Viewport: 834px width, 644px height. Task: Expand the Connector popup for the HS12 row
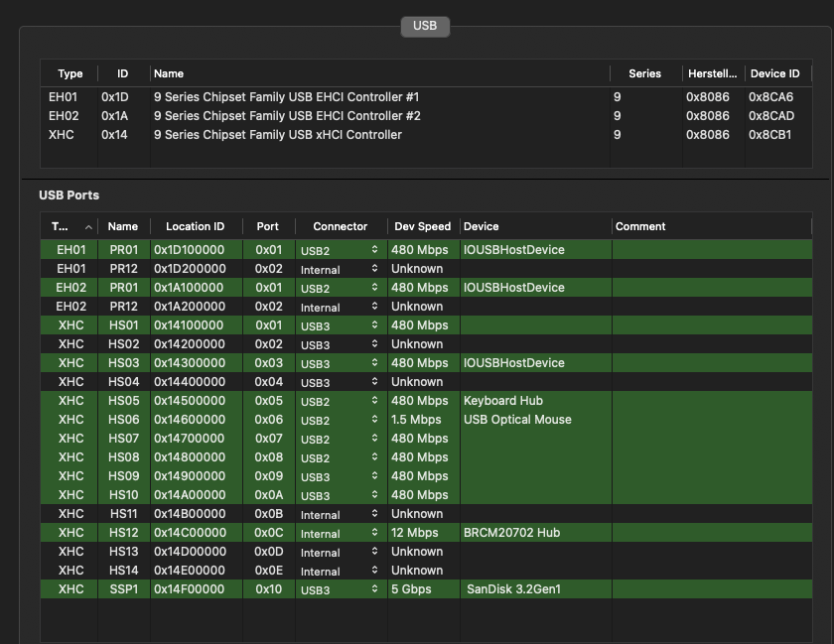(374, 533)
